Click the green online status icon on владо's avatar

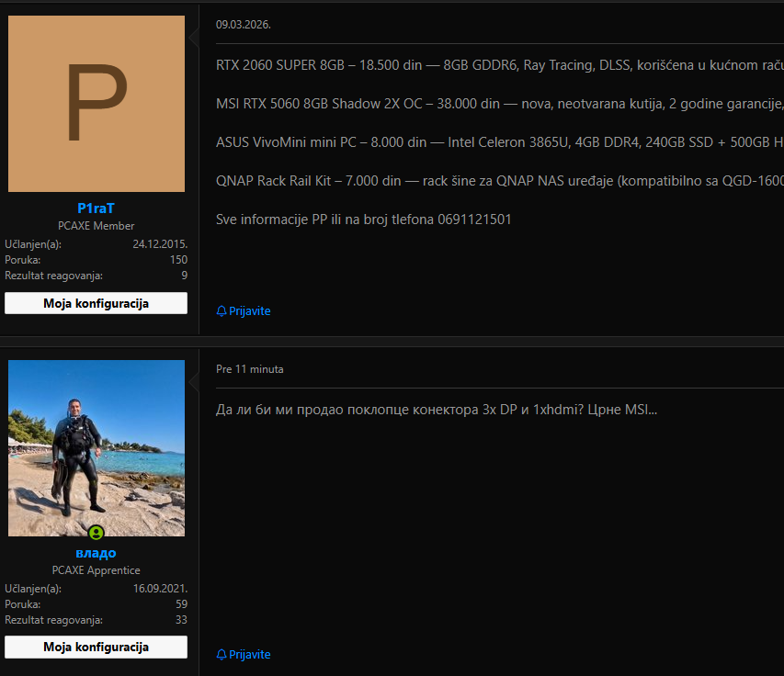coord(96,533)
